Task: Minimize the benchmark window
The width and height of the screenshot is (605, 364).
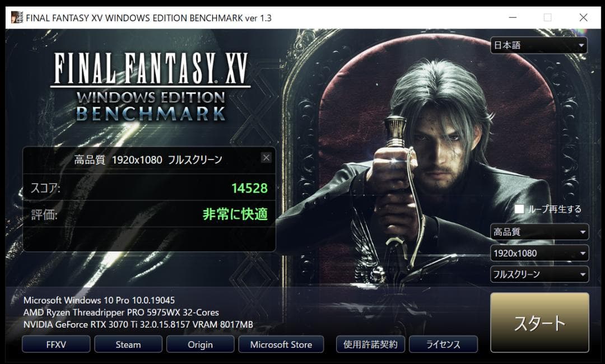Action: pos(513,18)
